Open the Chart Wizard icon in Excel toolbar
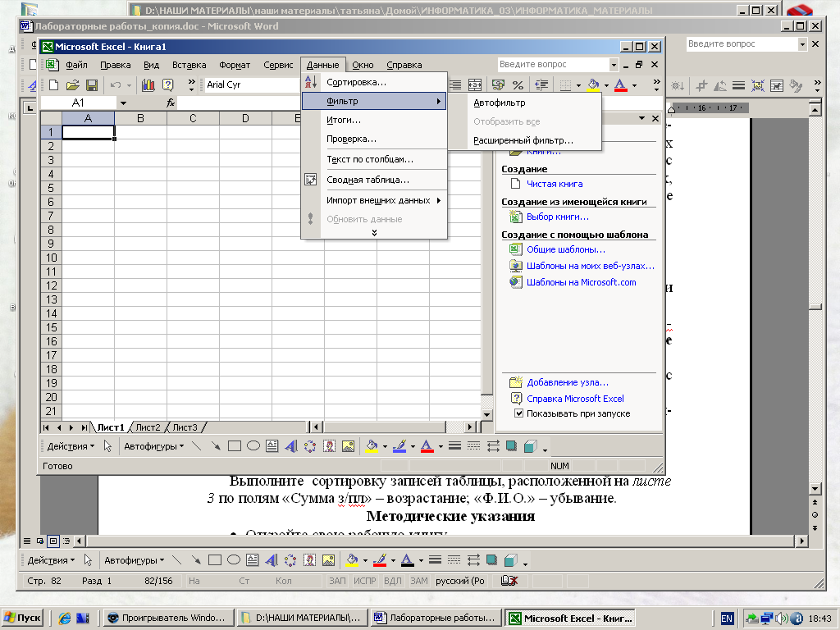 (x=148, y=84)
